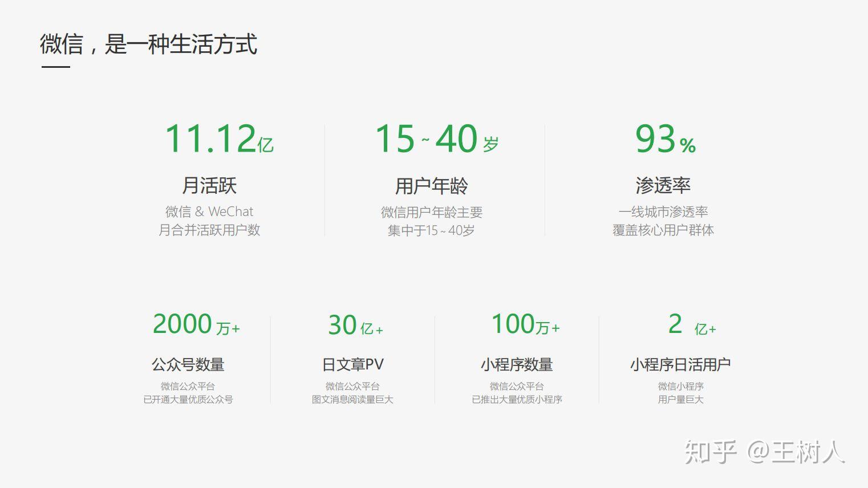Click the "日文章PV" heading
Screen dimensions: 868x488
pyautogui.click(x=353, y=364)
